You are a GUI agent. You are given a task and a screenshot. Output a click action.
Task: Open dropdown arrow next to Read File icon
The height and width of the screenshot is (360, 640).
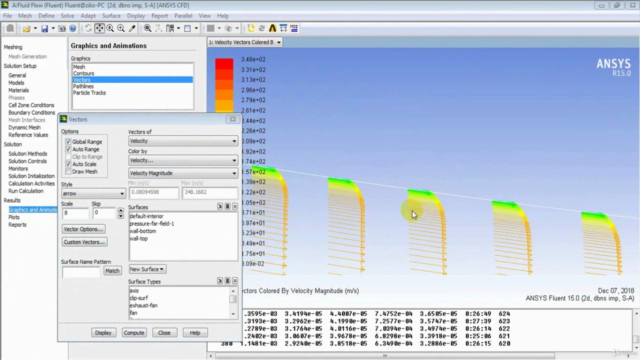click(35, 29)
